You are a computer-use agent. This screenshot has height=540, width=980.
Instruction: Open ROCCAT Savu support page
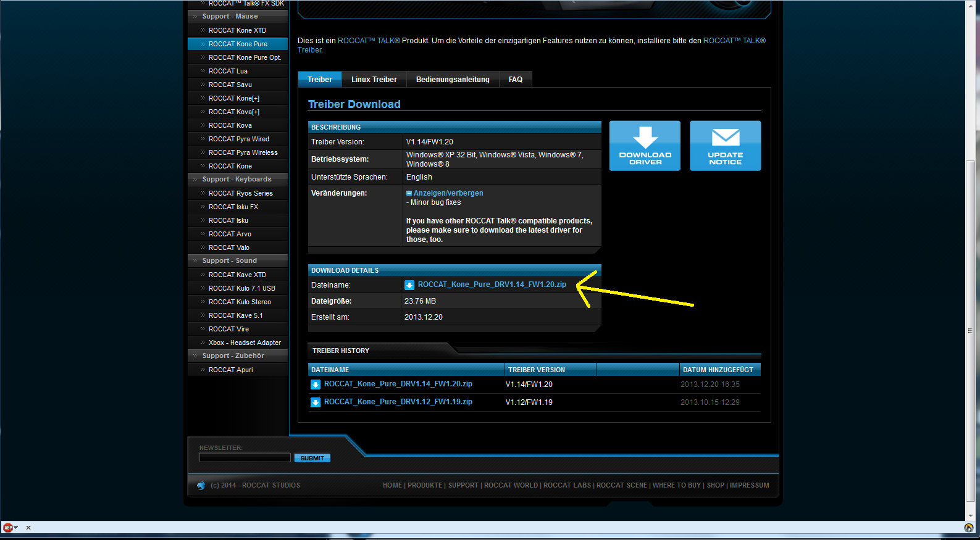[x=238, y=85]
